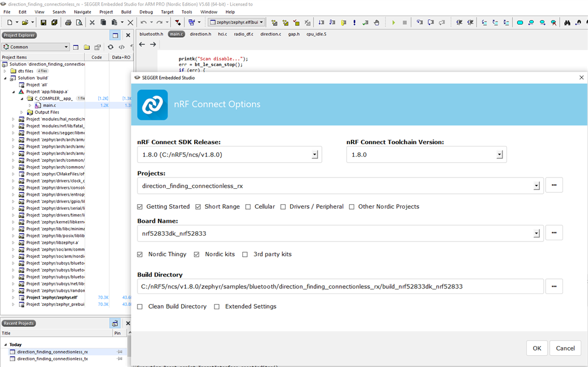Click the Project Explorer code brackets icon

tap(122, 47)
